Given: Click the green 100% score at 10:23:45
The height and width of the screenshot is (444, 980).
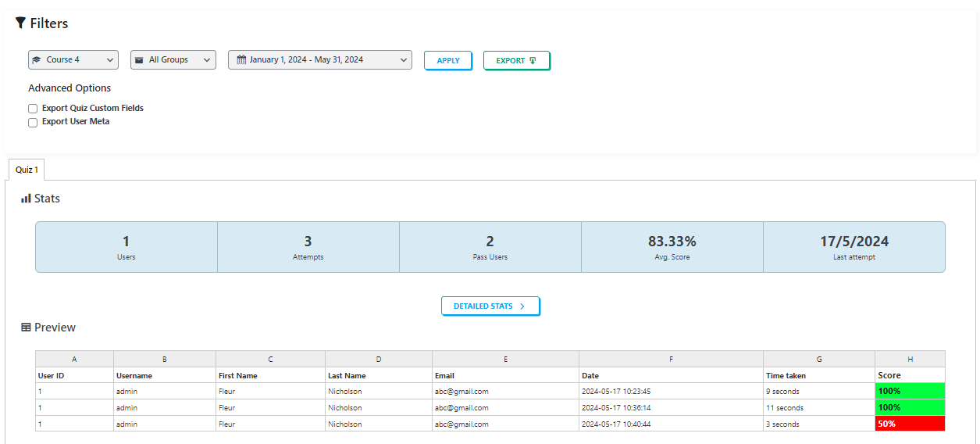Looking at the screenshot, I should click(910, 392).
